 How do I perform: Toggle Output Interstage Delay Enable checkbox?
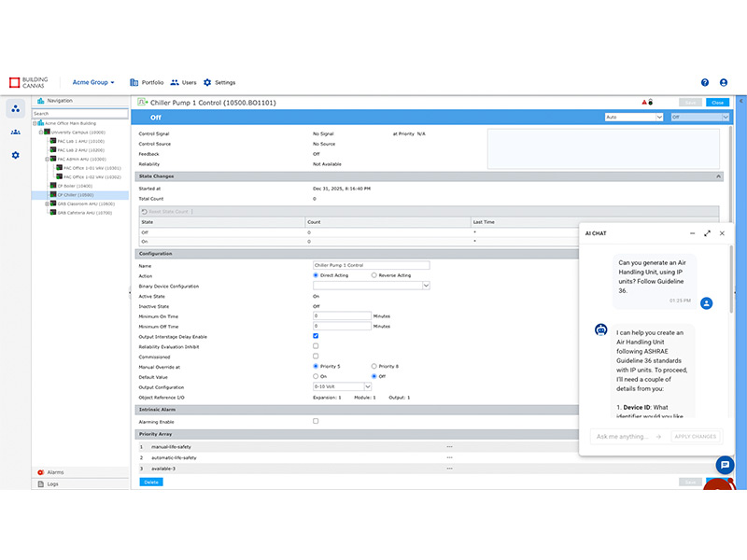coord(316,336)
